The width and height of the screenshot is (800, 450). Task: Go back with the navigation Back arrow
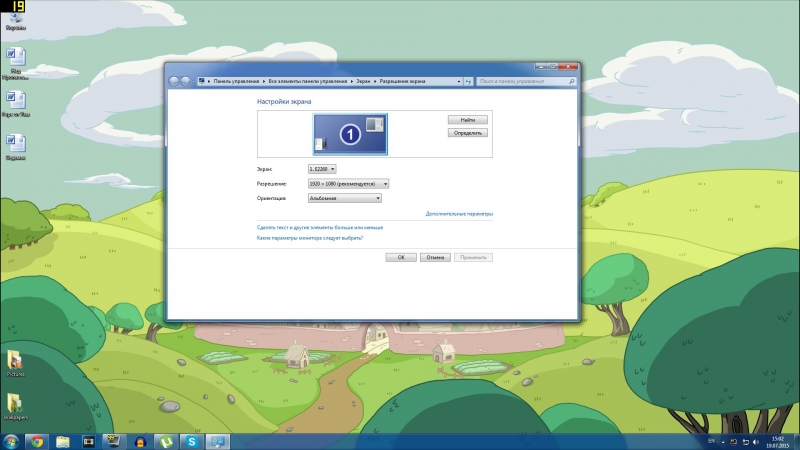pyautogui.click(x=173, y=81)
